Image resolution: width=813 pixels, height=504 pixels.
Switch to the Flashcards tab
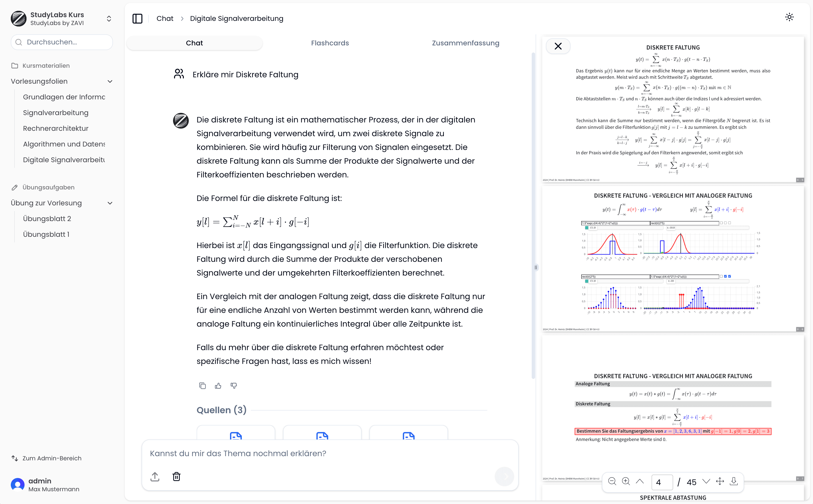(329, 43)
